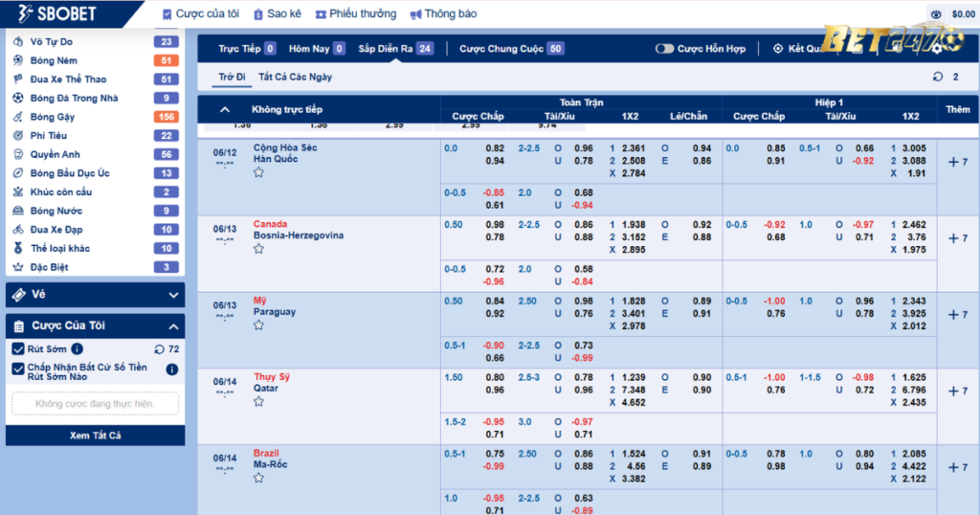The height and width of the screenshot is (515, 980).
Task: Expand more markets for Cộng Hòa Séc match
Action: (x=957, y=162)
